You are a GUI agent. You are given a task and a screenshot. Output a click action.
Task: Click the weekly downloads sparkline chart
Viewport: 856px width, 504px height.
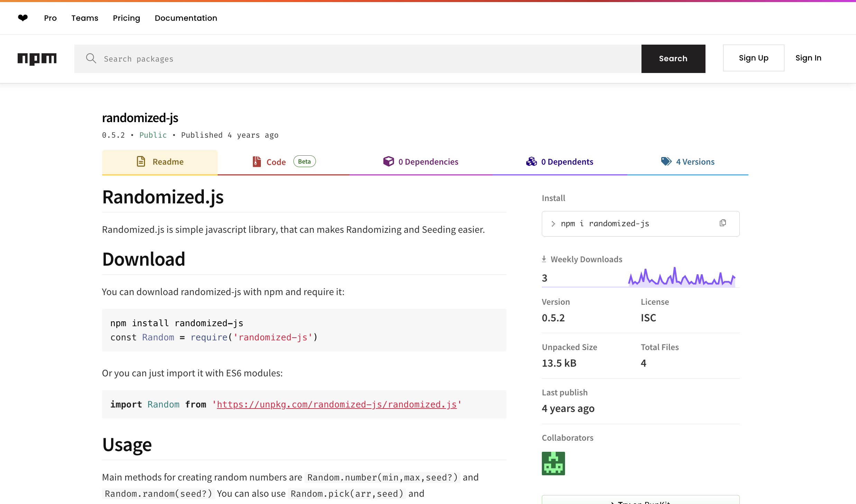tap(682, 277)
